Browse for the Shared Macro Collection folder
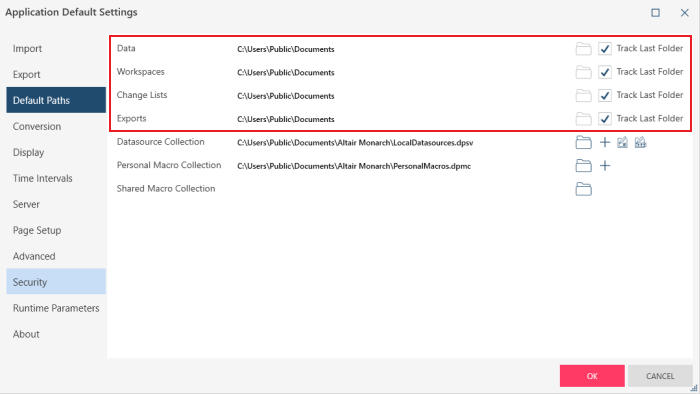 [x=583, y=189]
